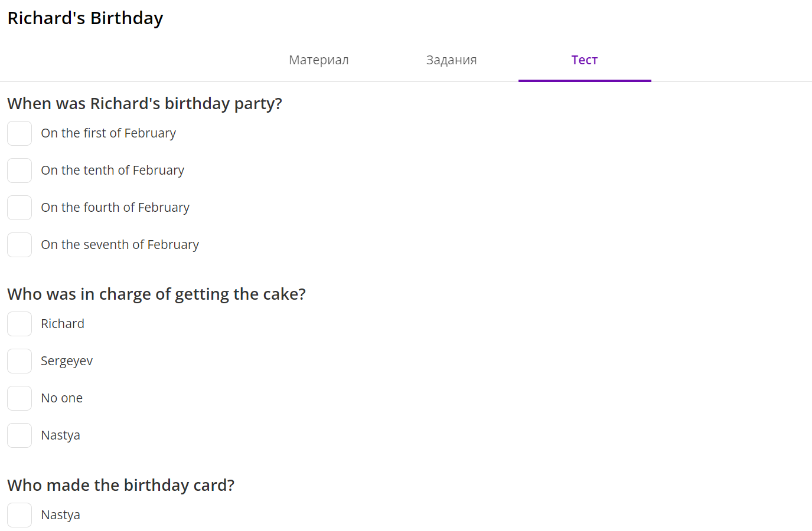
Task: Check 'On the first of February' checkbox
Action: click(x=19, y=133)
